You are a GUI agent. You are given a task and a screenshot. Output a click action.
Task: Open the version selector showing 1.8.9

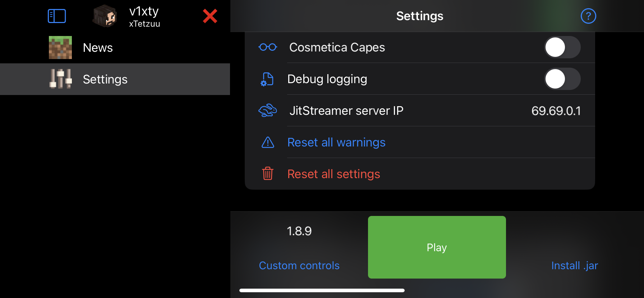point(299,231)
